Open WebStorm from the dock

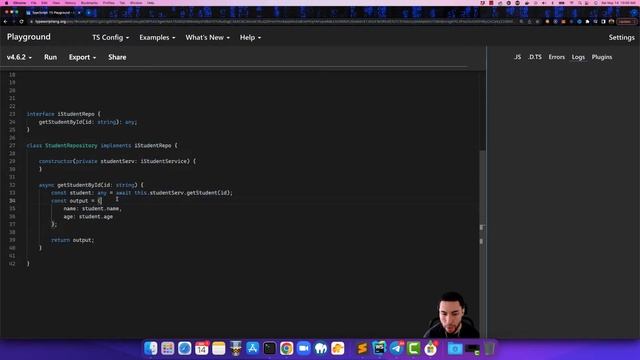click(379, 348)
